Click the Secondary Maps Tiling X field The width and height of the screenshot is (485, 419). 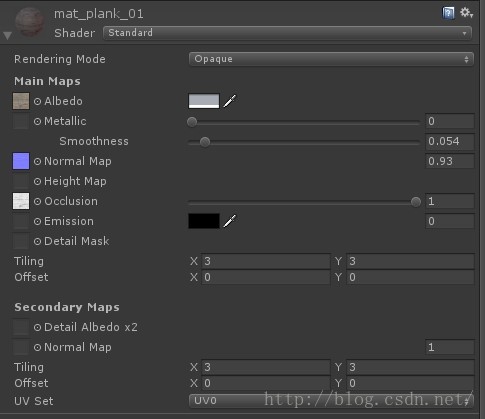click(x=266, y=367)
